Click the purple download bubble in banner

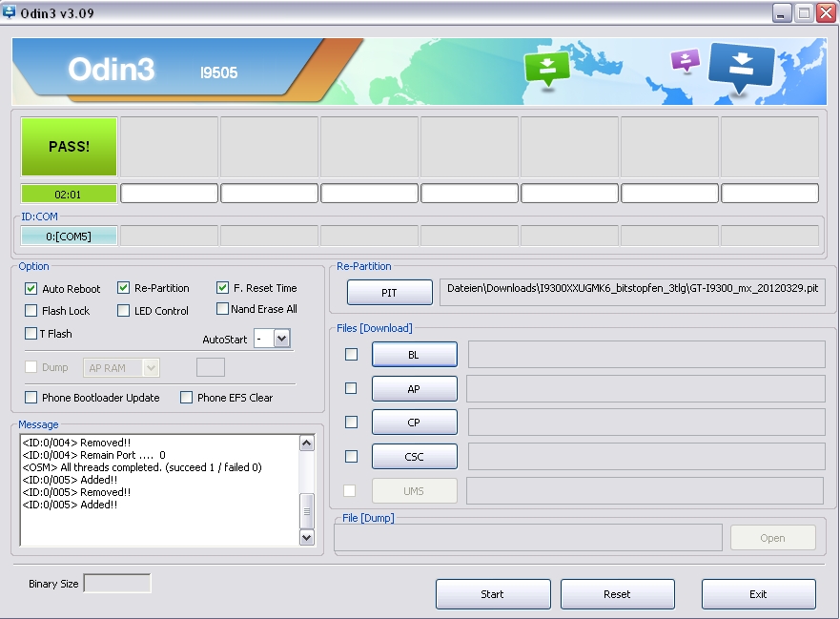(686, 60)
